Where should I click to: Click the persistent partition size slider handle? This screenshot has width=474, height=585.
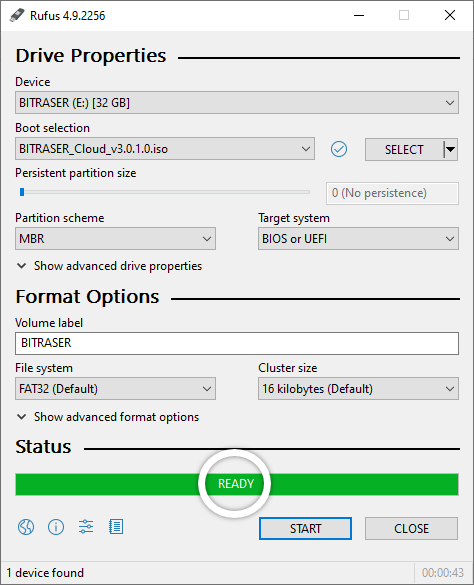coord(22,192)
